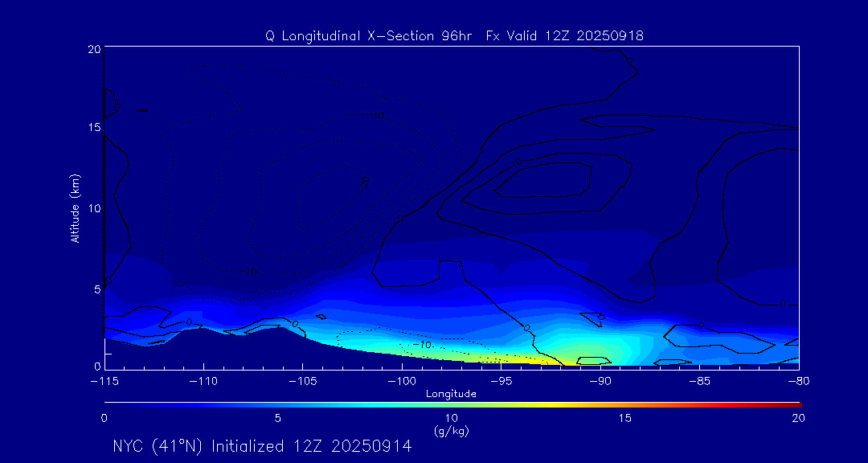Click the color bar's 15 tick label

tap(624, 418)
